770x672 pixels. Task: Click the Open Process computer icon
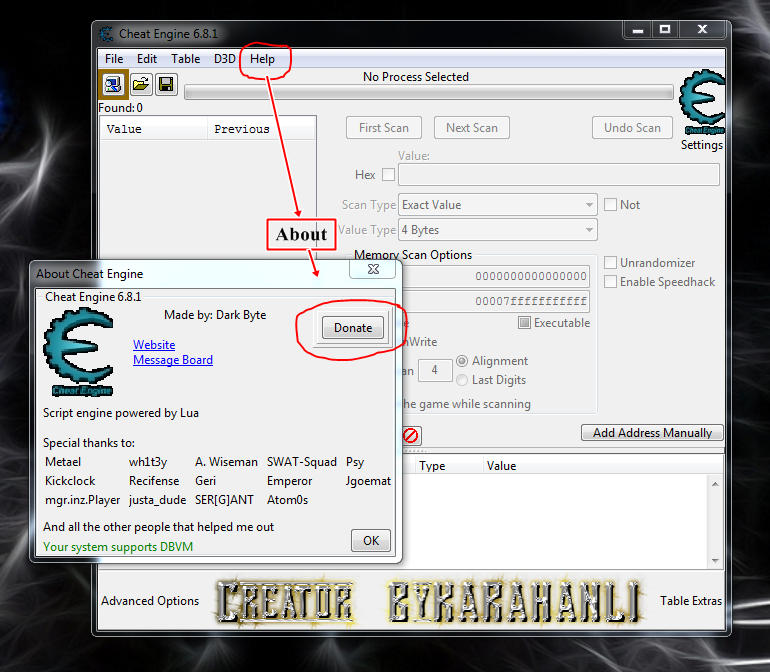[x=113, y=84]
